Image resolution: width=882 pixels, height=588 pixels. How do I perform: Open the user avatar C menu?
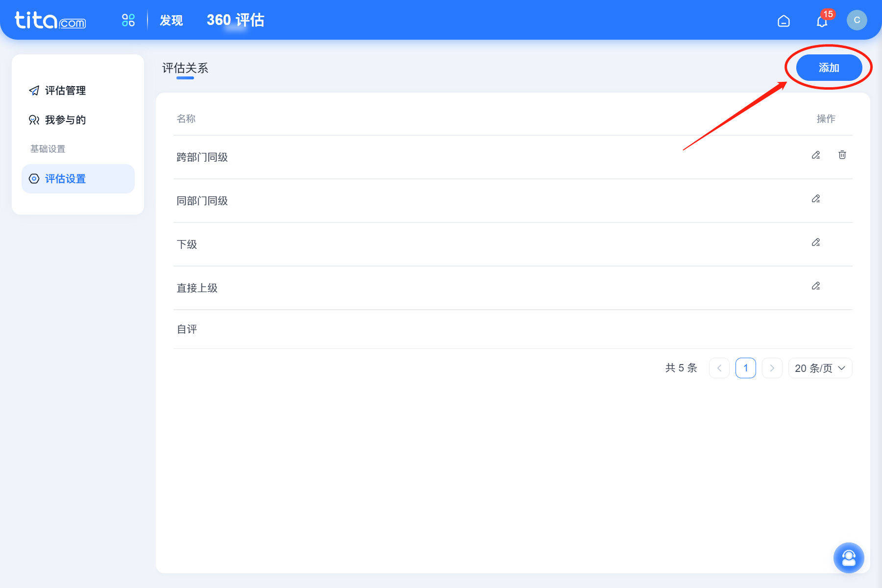(x=857, y=20)
